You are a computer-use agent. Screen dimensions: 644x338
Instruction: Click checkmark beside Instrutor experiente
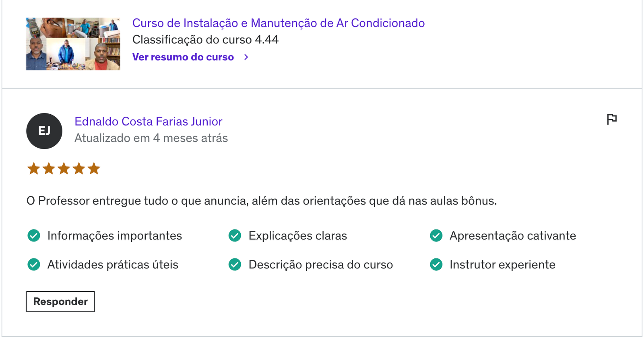tap(436, 264)
